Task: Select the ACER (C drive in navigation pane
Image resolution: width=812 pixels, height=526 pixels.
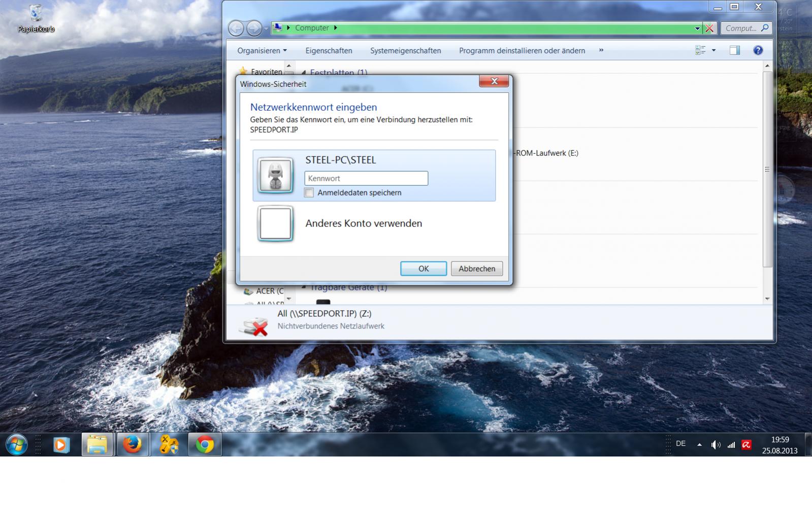Action: pyautogui.click(x=264, y=291)
